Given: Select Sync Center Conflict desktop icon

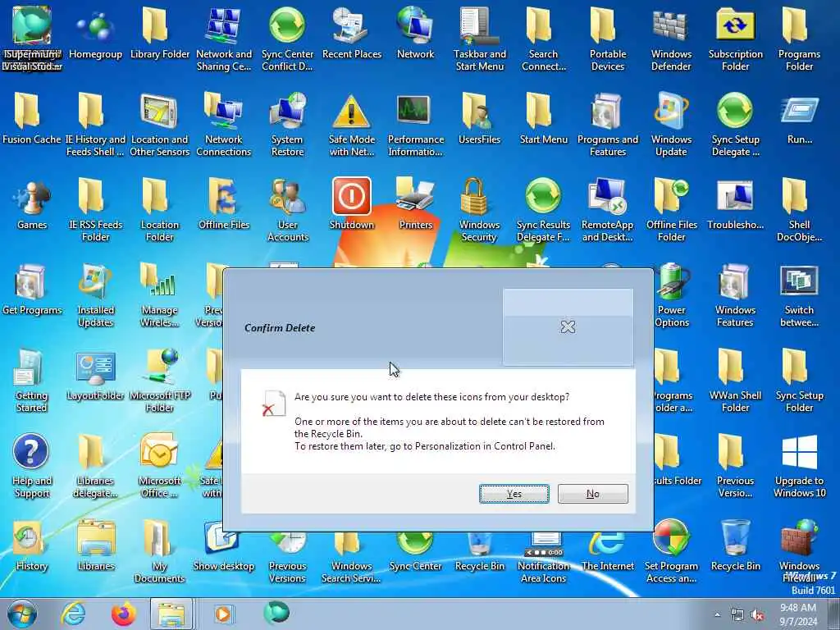Looking at the screenshot, I should (287, 40).
